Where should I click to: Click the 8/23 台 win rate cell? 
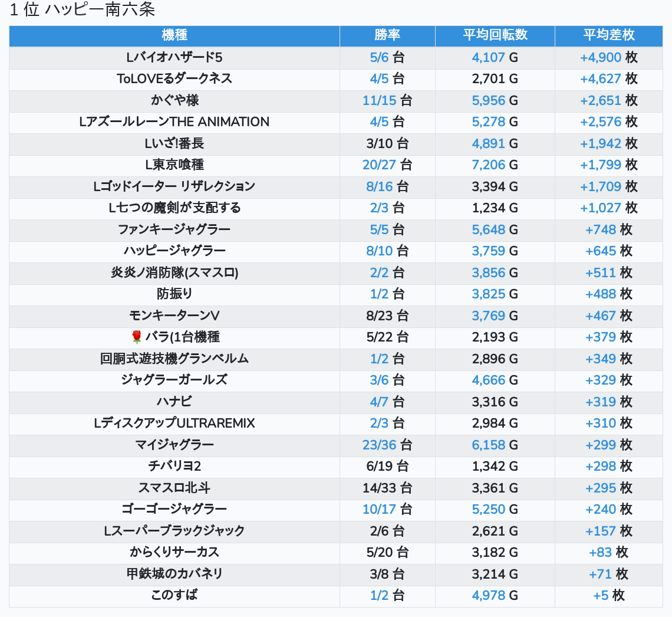[387, 316]
